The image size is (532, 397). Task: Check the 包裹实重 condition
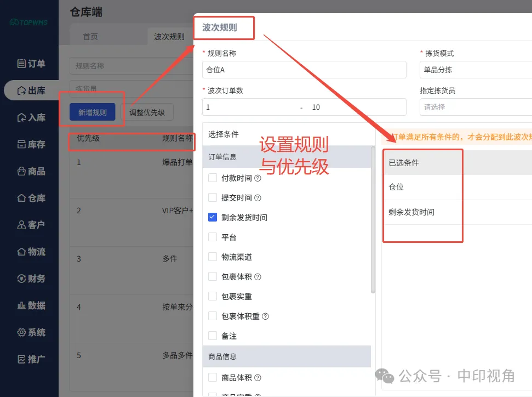pos(213,297)
